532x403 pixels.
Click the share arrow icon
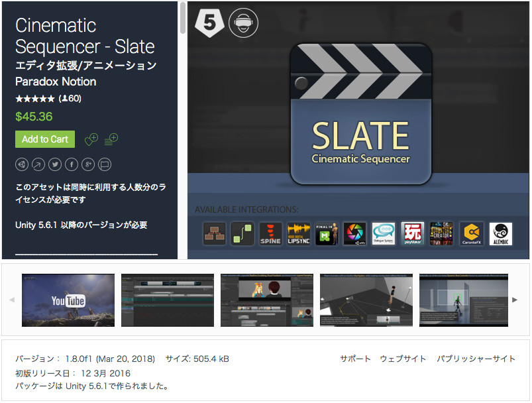pos(38,164)
